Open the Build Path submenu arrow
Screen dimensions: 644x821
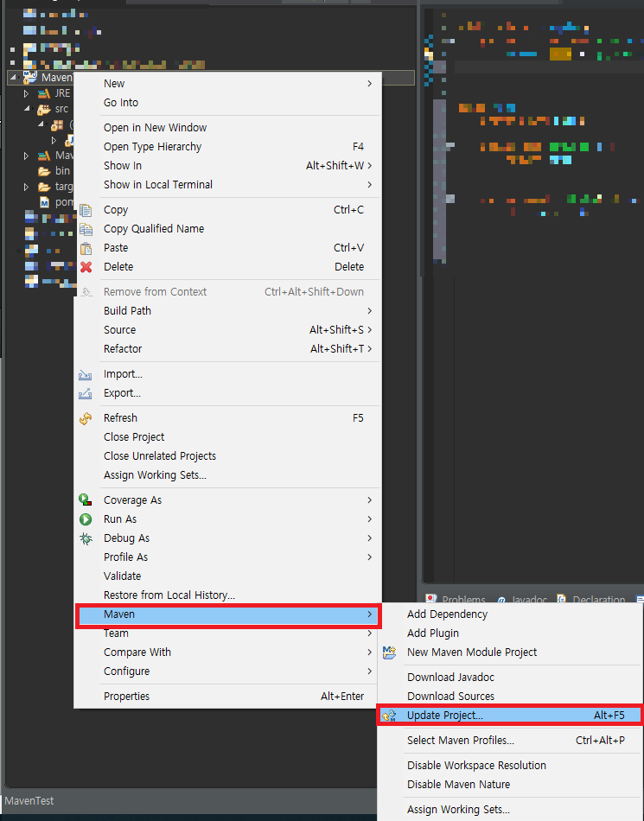(370, 311)
